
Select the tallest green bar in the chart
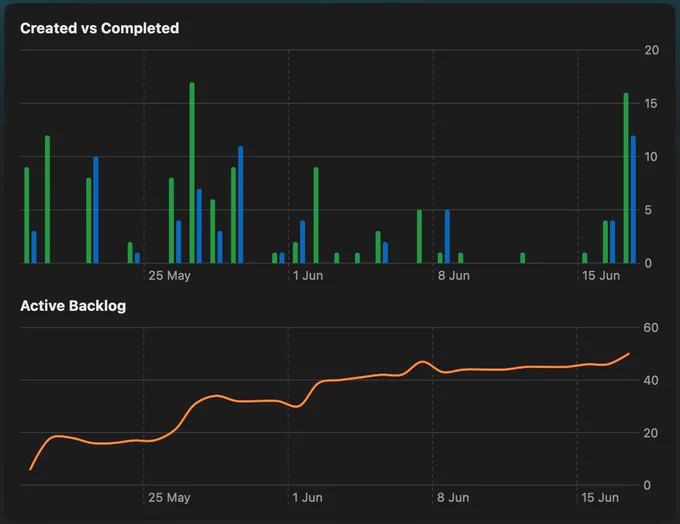[192, 173]
